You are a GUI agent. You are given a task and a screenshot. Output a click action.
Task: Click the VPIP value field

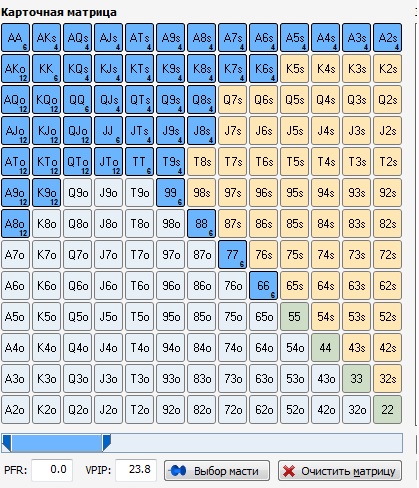(136, 470)
